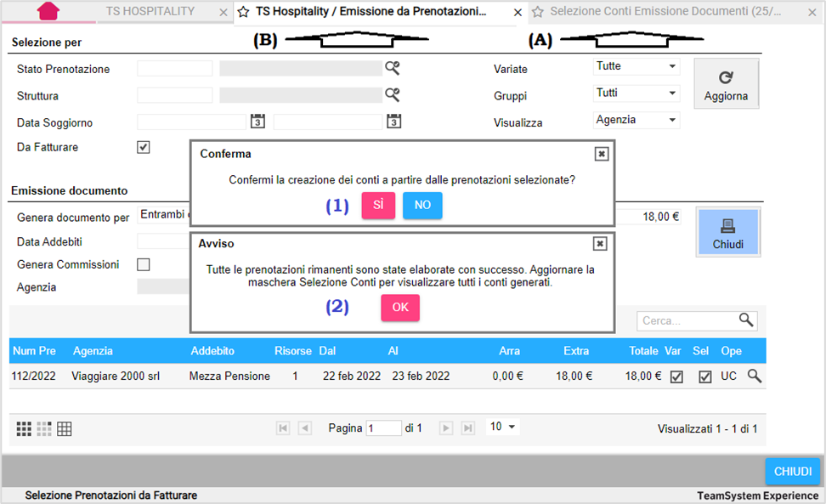Switch to the TS HOSPITALITY tab
Image resolution: width=826 pixels, height=504 pixels.
pyautogui.click(x=150, y=11)
